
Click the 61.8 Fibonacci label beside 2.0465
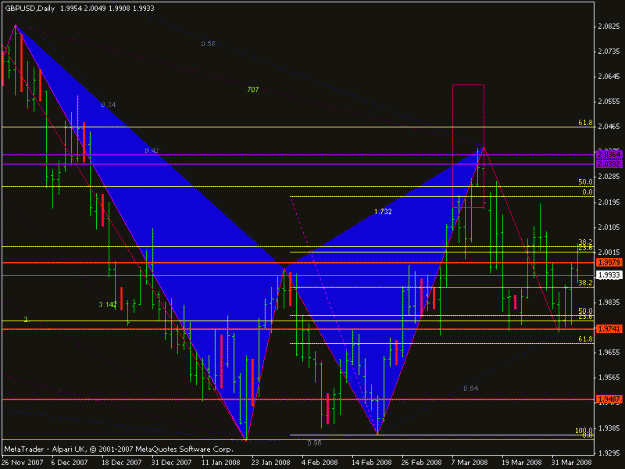585,122
